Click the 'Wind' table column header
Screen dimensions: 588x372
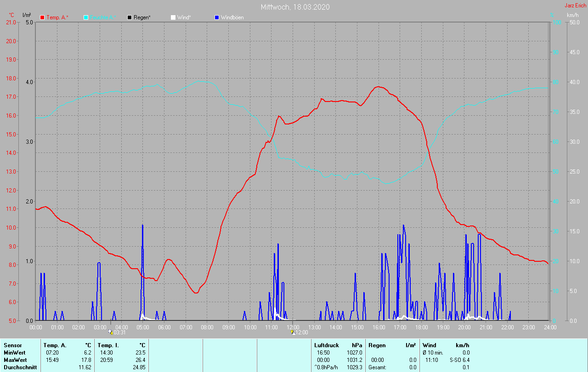430,345
